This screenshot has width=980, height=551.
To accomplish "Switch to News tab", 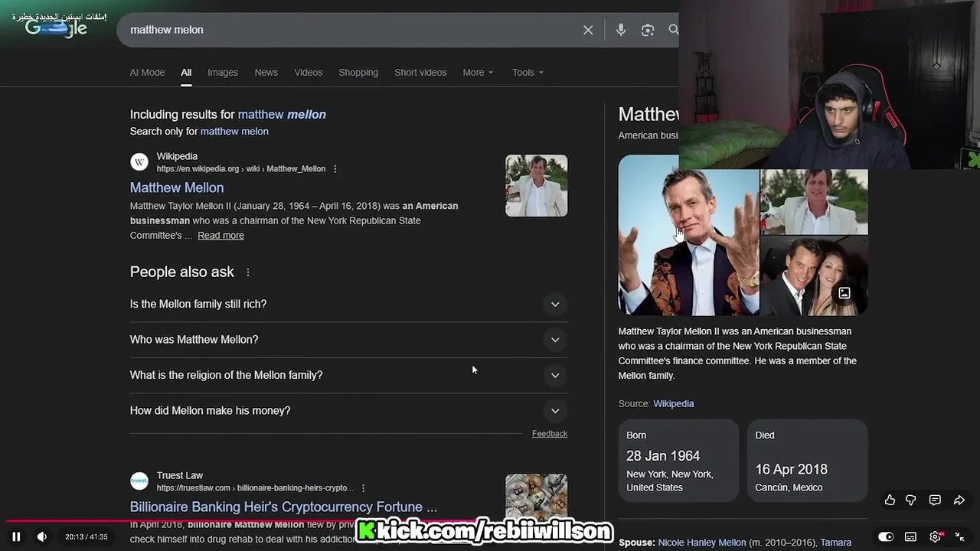I will pyautogui.click(x=266, y=72).
